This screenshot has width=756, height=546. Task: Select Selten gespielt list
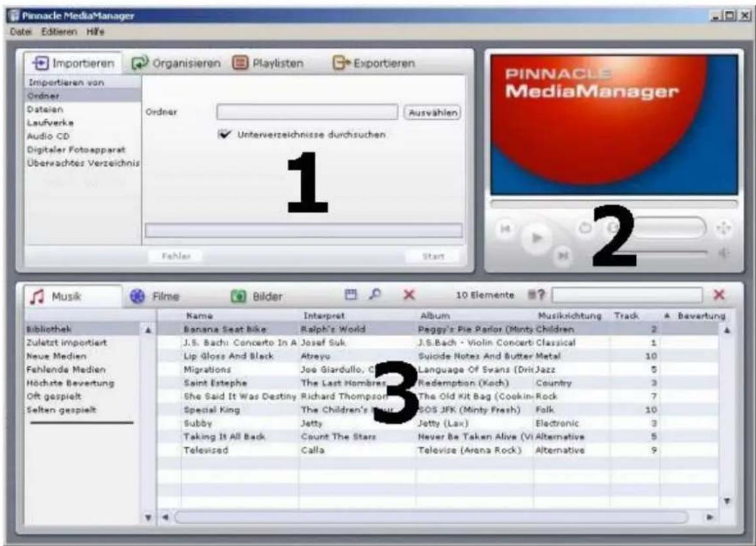[82, 410]
